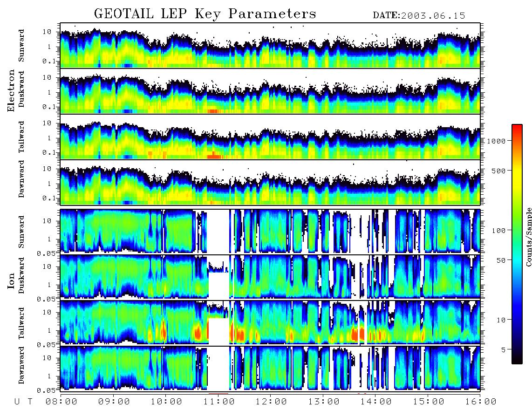Click inside the Electron Tailward spectrogram panel

[x=270, y=137]
